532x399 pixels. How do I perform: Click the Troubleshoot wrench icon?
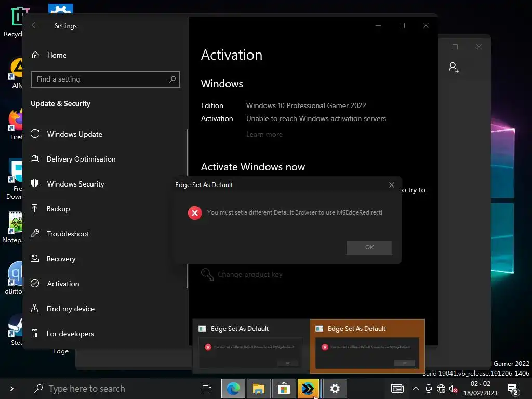35,233
